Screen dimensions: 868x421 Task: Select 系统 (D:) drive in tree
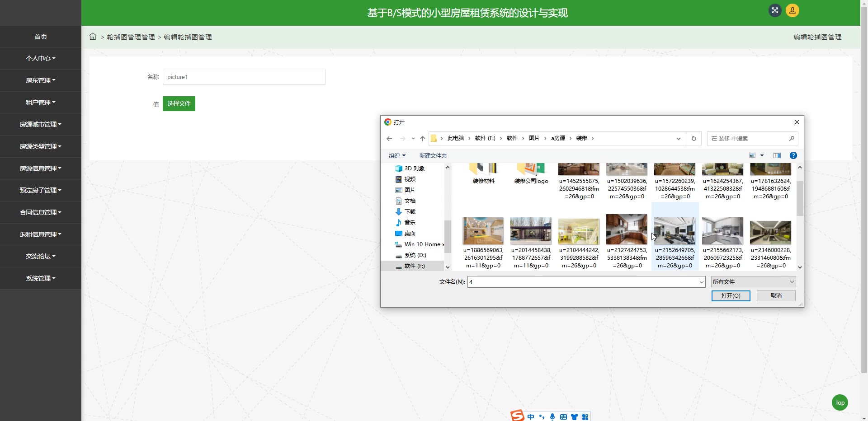[411, 255]
